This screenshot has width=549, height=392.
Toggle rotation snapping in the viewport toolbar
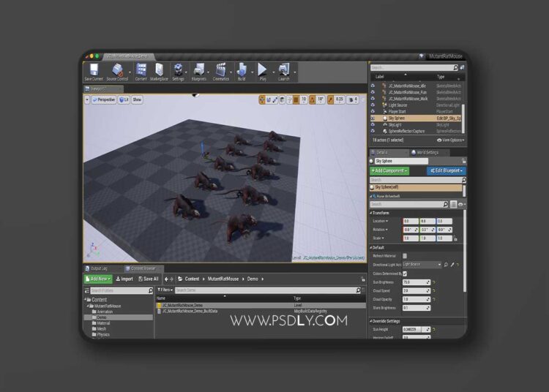[313, 100]
